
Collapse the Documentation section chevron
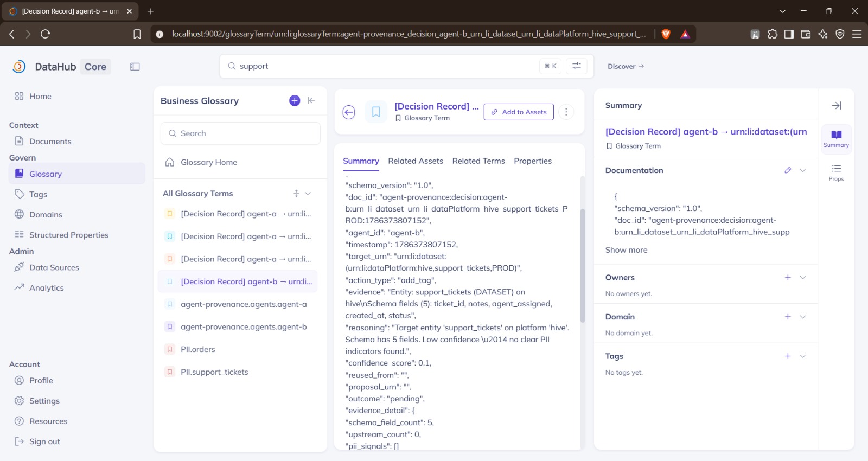(803, 170)
